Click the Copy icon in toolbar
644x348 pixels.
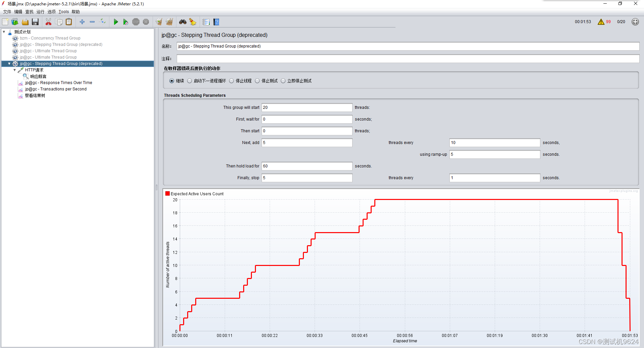[x=59, y=22]
